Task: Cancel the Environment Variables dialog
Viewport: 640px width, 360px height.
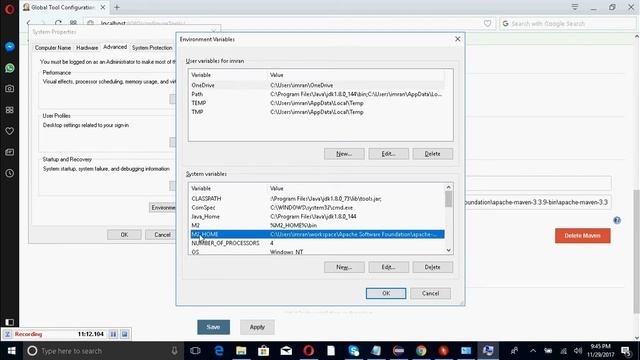Action: click(x=430, y=293)
